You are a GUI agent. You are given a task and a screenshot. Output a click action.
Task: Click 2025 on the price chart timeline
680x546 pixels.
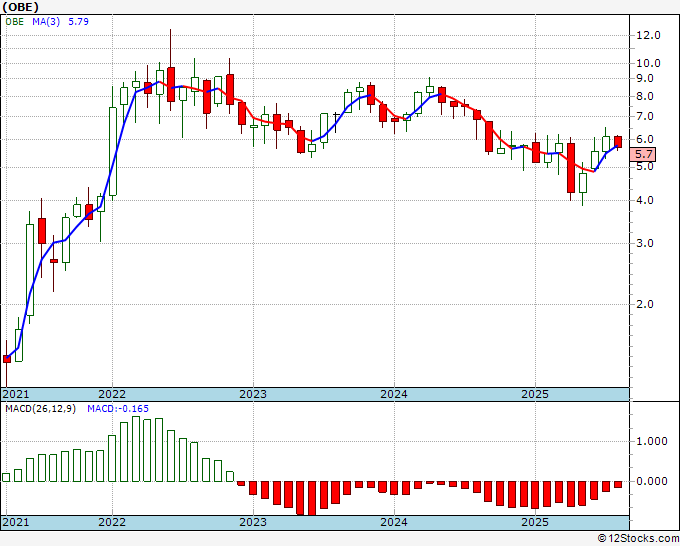tap(535, 394)
